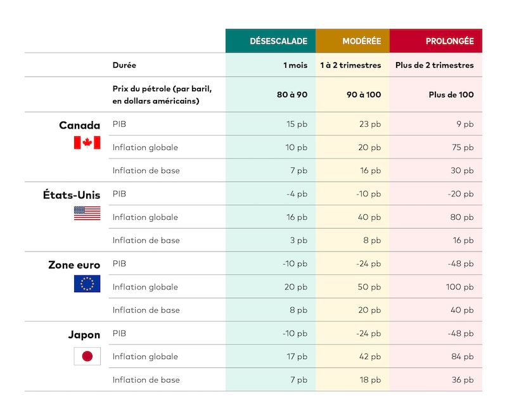Click the Prix du pétrole row label

(162, 94)
